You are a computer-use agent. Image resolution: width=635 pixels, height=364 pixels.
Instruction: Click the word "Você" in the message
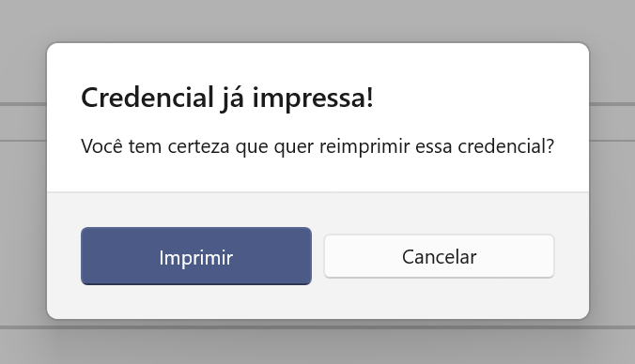[x=101, y=146]
